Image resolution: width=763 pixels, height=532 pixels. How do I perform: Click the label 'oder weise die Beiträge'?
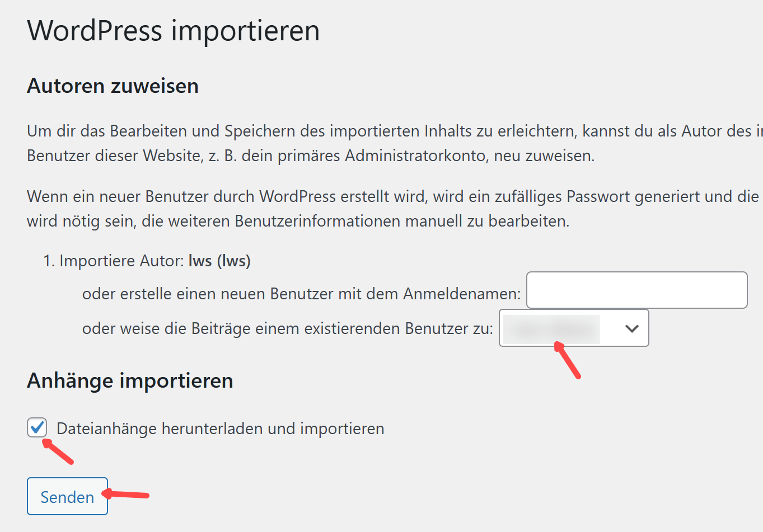pyautogui.click(x=287, y=328)
